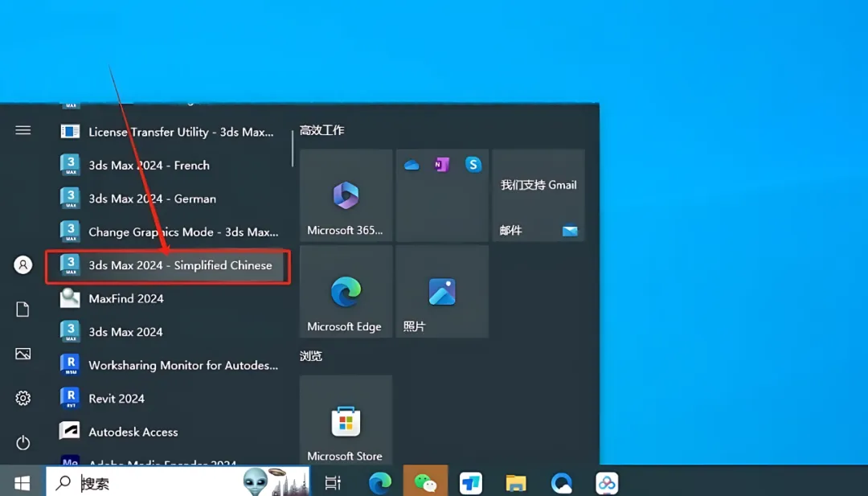Click the Power icon in Start sidebar
This screenshot has height=496, width=868.
pos(23,442)
